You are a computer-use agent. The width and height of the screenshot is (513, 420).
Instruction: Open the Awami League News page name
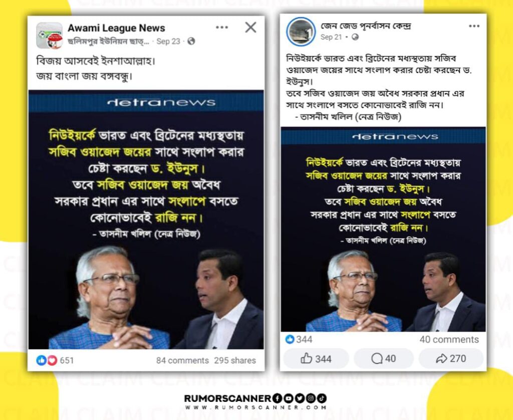coord(116,28)
